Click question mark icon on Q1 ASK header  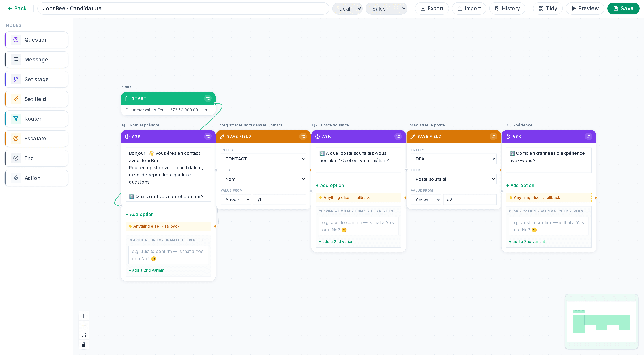pos(127,136)
